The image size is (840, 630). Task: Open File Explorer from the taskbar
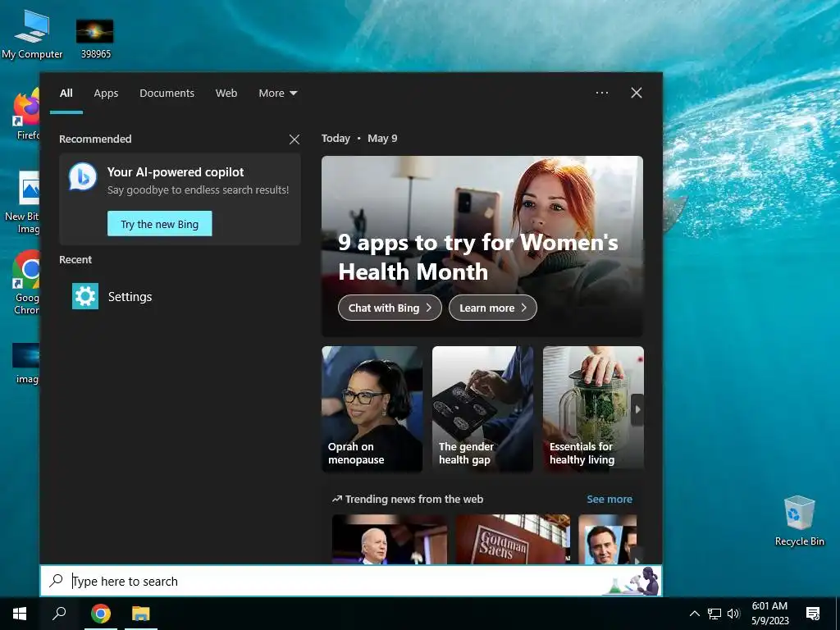click(x=141, y=614)
